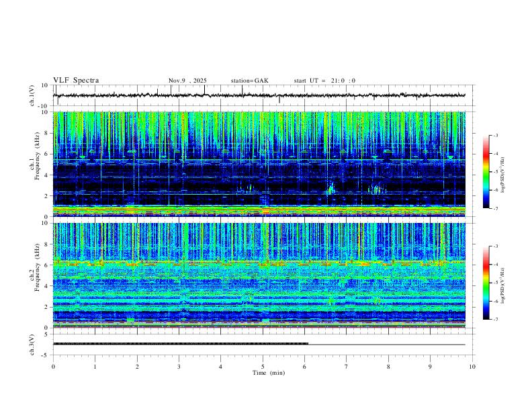Click the '5' tick on the time axis

coord(263,367)
